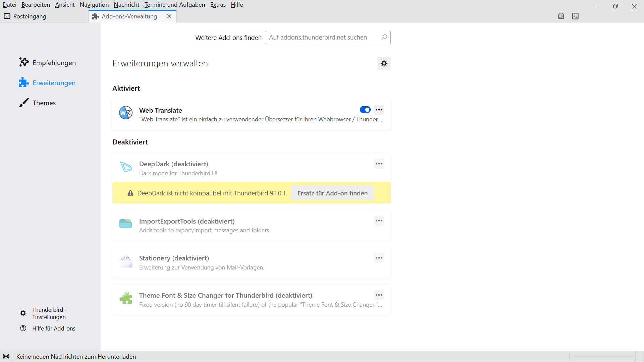Viewport: 644px width, 362px height.
Task: Select the Add-ons-Verwaltung tab
Action: pyautogui.click(x=132, y=16)
